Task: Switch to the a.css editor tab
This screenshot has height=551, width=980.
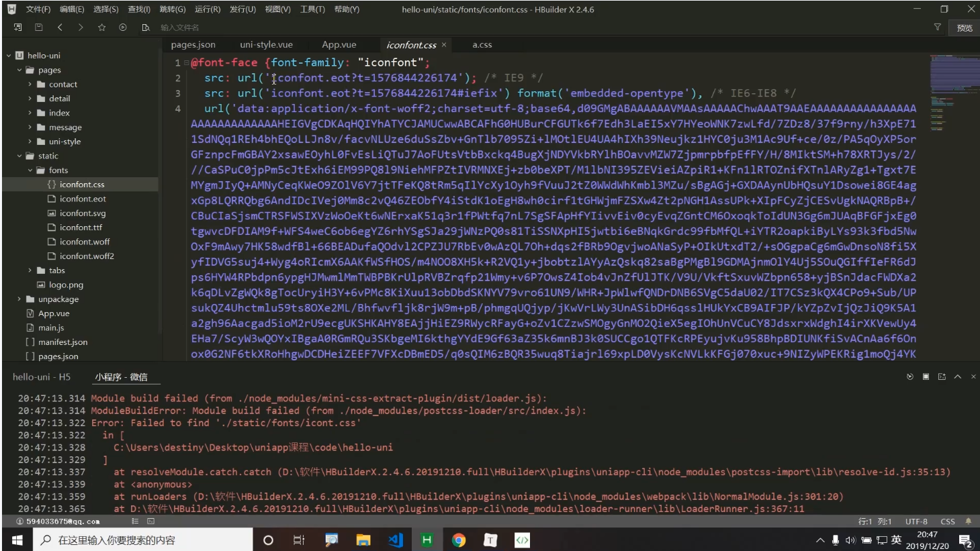Action: coord(482,45)
